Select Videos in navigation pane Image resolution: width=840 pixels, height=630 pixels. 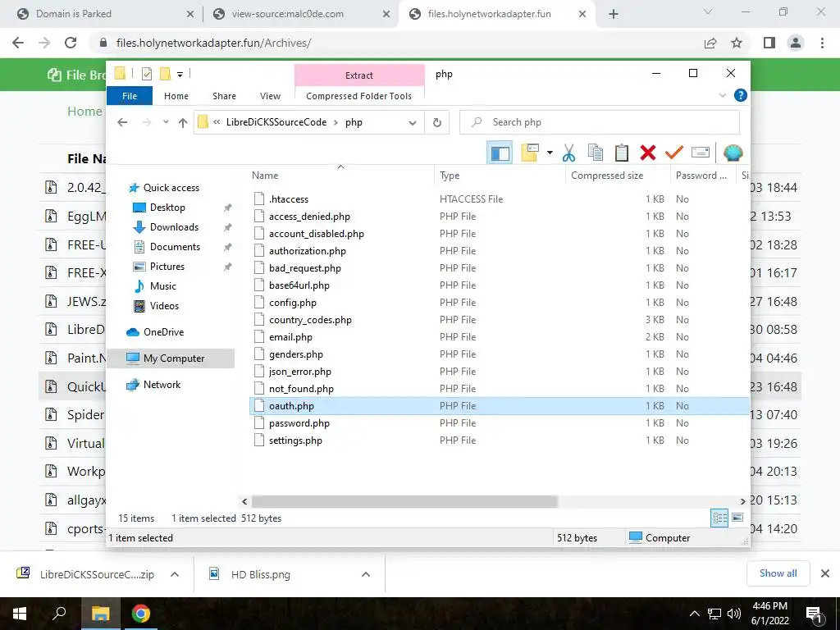[164, 306]
